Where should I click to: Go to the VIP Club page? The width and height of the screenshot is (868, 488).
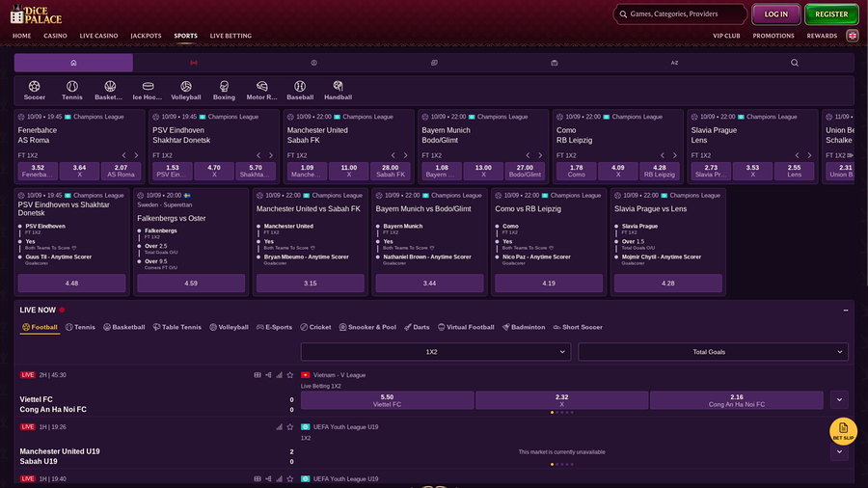pyautogui.click(x=726, y=36)
